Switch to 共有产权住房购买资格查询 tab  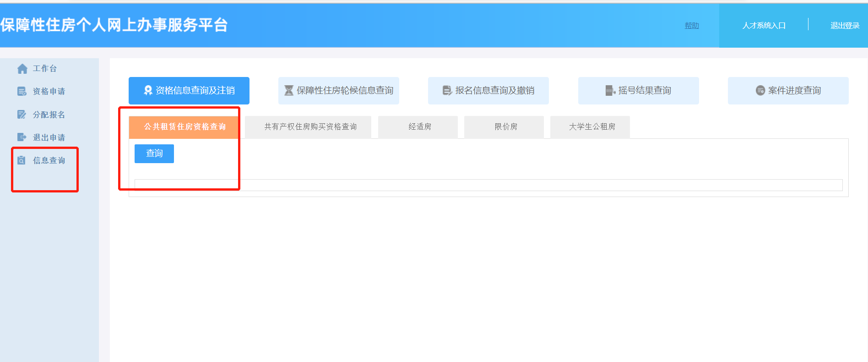(x=310, y=127)
